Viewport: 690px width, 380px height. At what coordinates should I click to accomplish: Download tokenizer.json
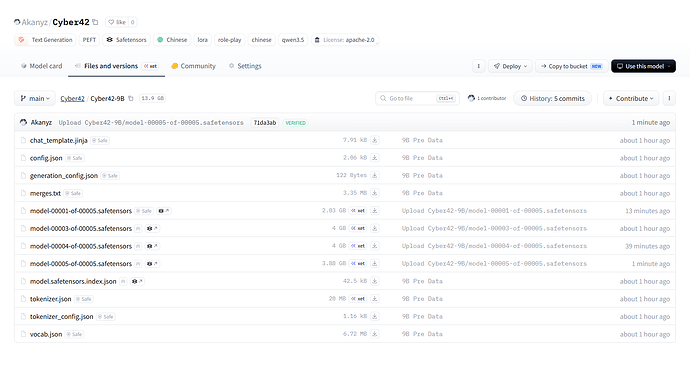click(374, 299)
